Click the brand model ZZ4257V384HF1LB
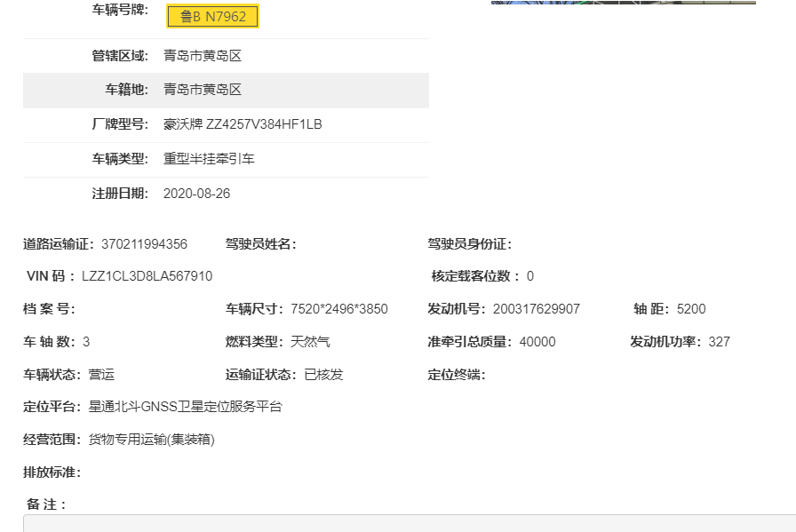The image size is (796, 532). (243, 124)
